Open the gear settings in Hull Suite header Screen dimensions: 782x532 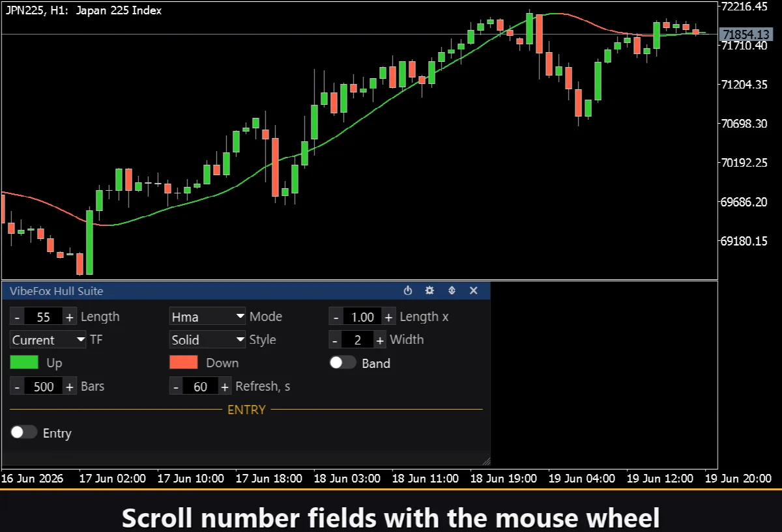pyautogui.click(x=429, y=290)
